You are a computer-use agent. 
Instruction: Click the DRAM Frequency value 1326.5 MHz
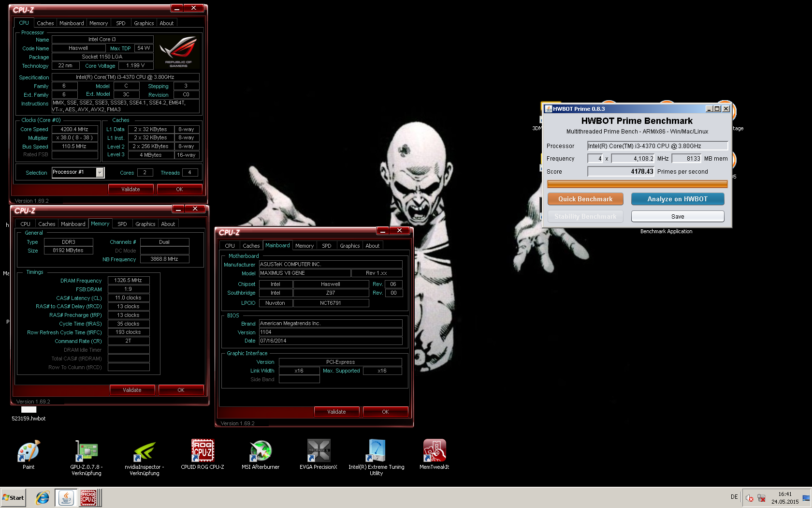[129, 280]
